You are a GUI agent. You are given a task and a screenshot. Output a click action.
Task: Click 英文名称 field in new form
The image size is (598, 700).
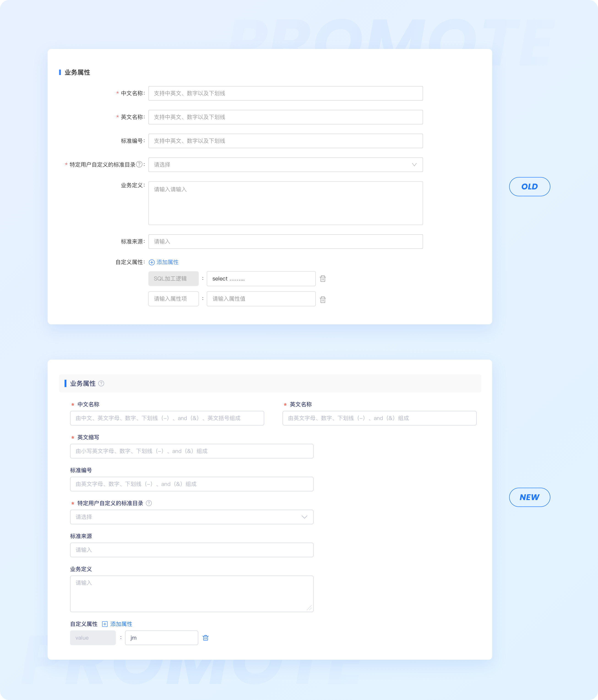click(x=379, y=418)
